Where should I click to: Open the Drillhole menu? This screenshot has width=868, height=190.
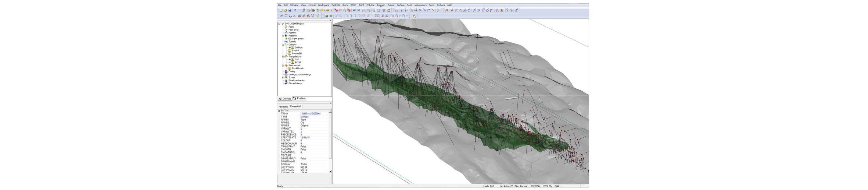point(336,5)
